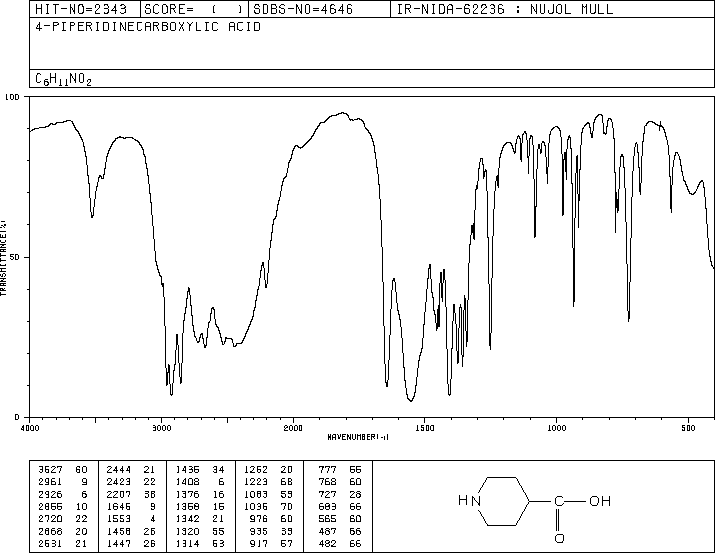Click the HN label in the structure drawing
715x553 pixels.
(469, 501)
